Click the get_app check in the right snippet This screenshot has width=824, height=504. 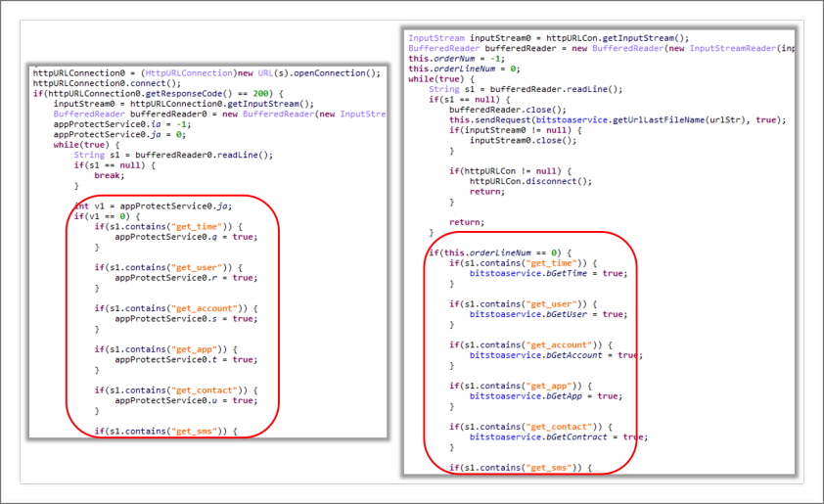coord(521,386)
